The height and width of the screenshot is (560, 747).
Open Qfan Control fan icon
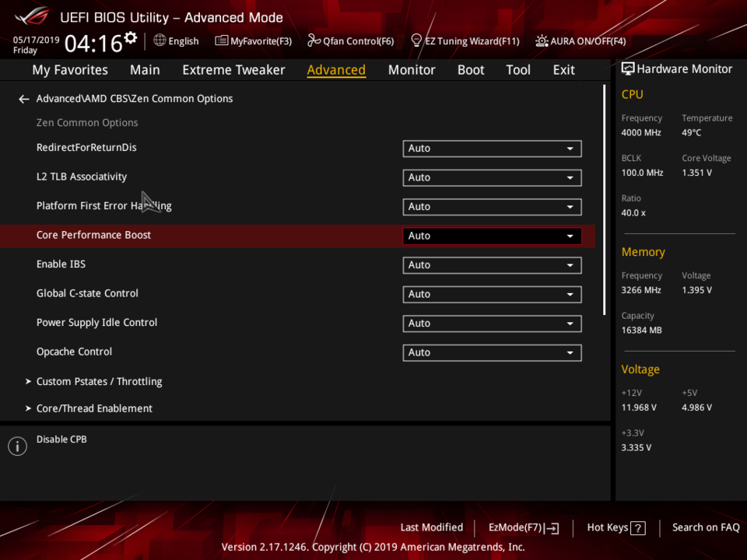click(314, 40)
